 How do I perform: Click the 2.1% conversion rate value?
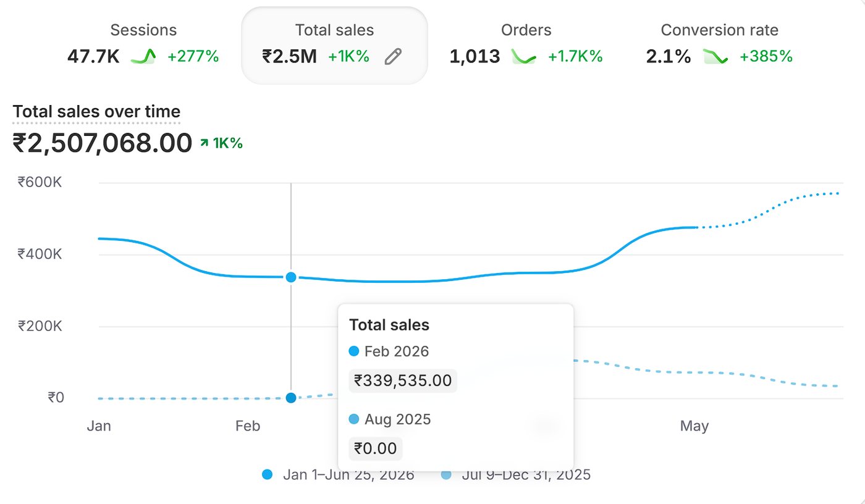tap(669, 57)
